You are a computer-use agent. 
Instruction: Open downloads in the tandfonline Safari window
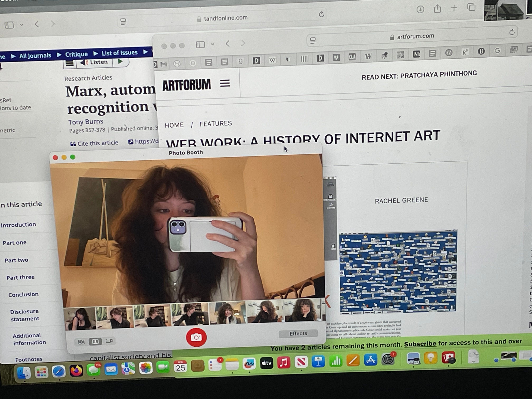pyautogui.click(x=420, y=10)
